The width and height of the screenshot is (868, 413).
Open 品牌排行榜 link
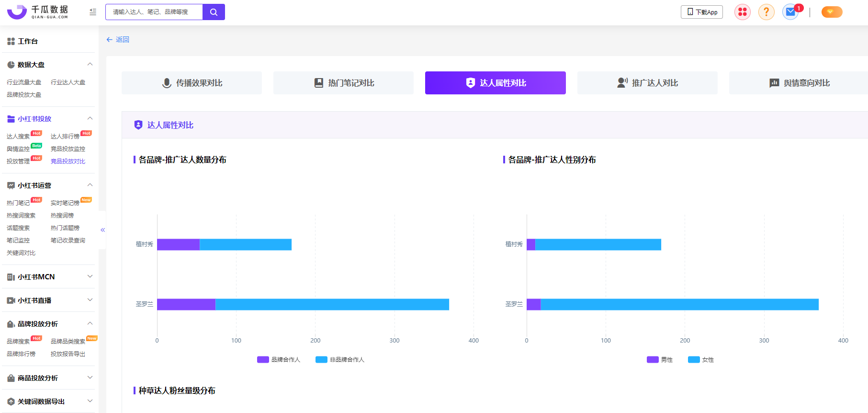pyautogui.click(x=21, y=354)
